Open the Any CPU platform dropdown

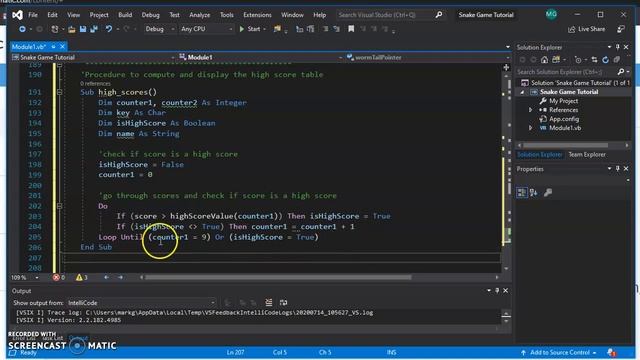pos(207,29)
